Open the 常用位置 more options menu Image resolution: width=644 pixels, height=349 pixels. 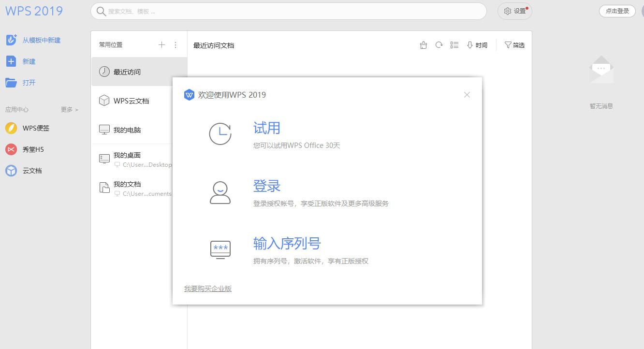(176, 44)
